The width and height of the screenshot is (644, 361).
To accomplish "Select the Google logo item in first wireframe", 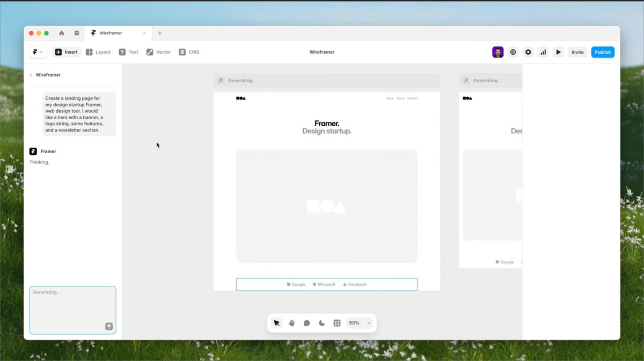I will (296, 284).
